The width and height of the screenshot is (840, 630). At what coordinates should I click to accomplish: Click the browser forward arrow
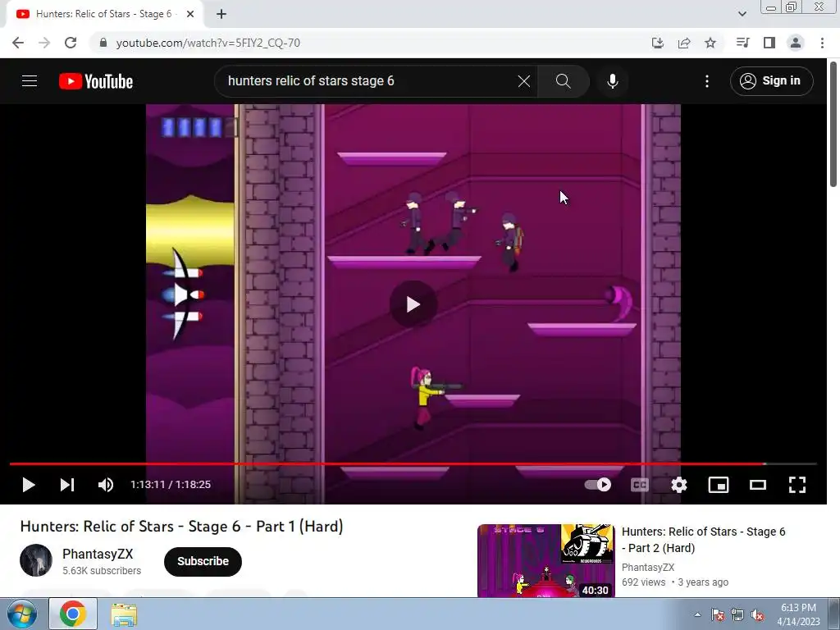[x=44, y=43]
